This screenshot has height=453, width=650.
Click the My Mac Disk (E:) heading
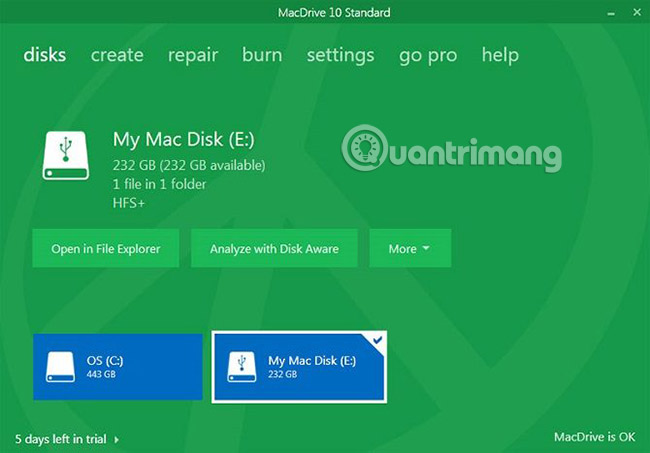pyautogui.click(x=184, y=140)
